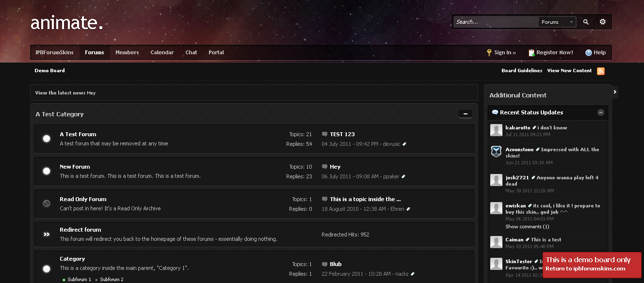Click the Help question mark icon
The height and width of the screenshot is (283, 644).
pos(588,53)
